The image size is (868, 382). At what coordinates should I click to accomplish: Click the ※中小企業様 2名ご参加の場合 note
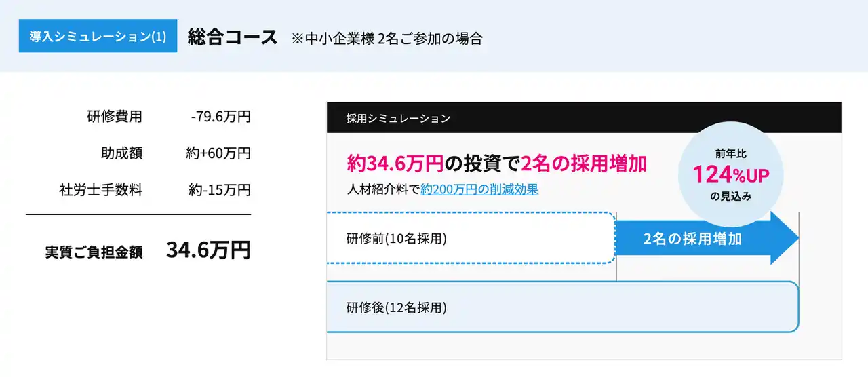click(387, 39)
